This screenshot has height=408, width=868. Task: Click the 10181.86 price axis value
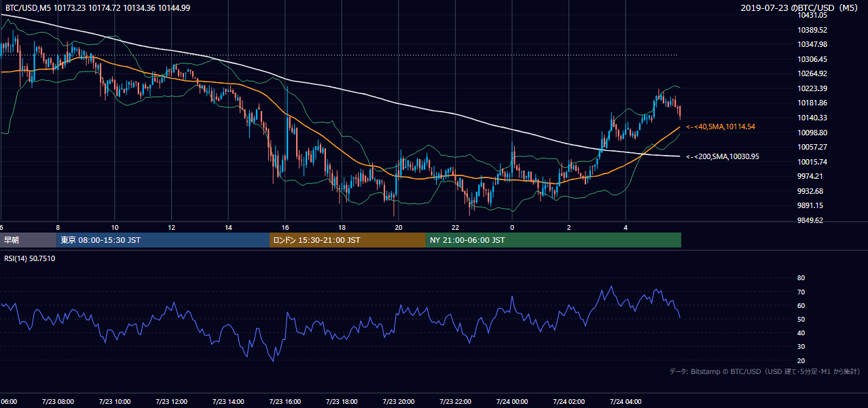(812, 103)
